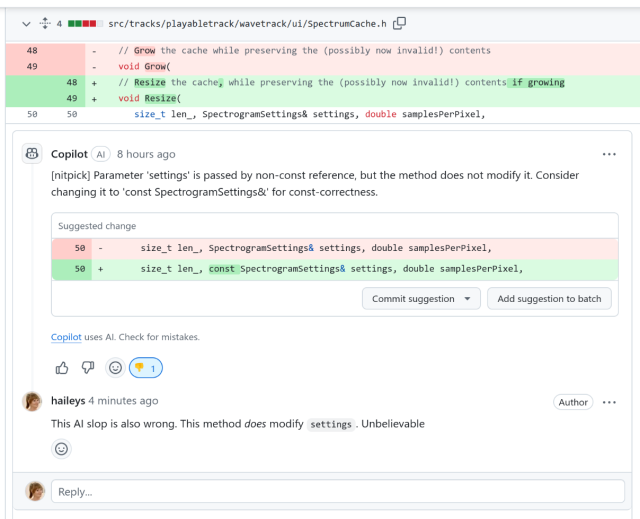Collapse the SpectrumCache.h file diff
The image size is (640, 519).
26,23
